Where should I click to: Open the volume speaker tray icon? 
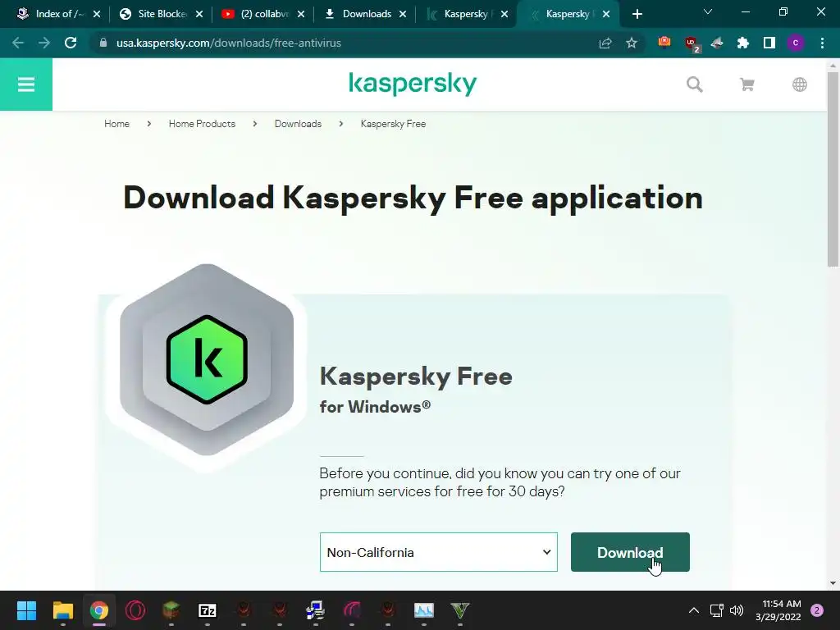(737, 610)
